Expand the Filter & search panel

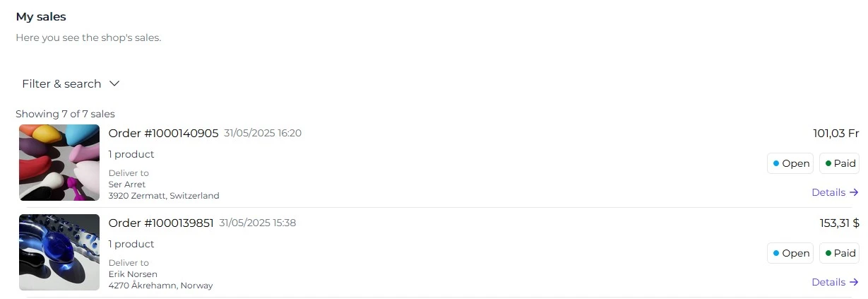71,83
